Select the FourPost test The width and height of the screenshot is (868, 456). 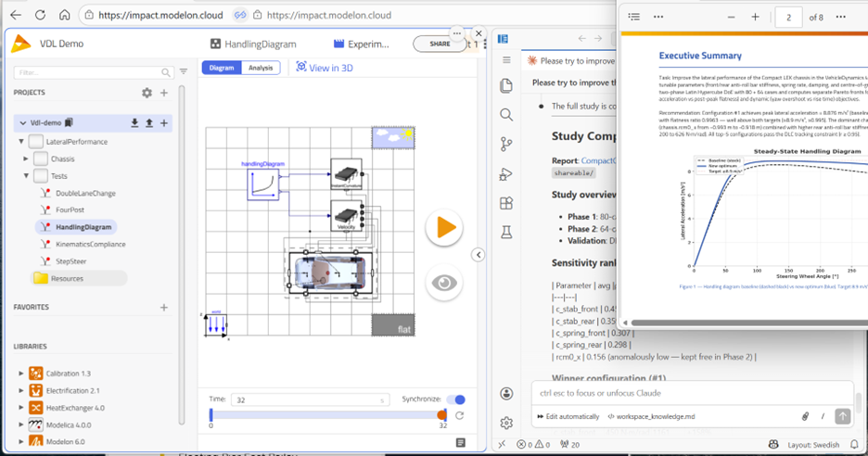click(70, 209)
